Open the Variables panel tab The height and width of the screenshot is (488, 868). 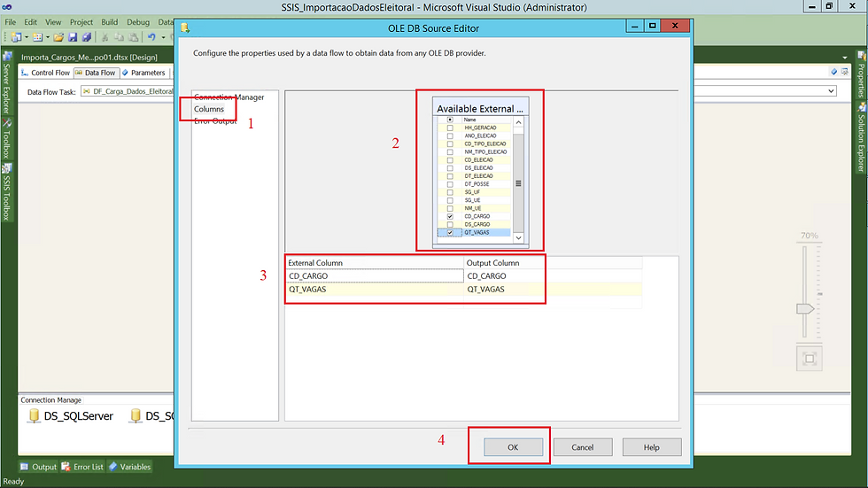click(129, 467)
